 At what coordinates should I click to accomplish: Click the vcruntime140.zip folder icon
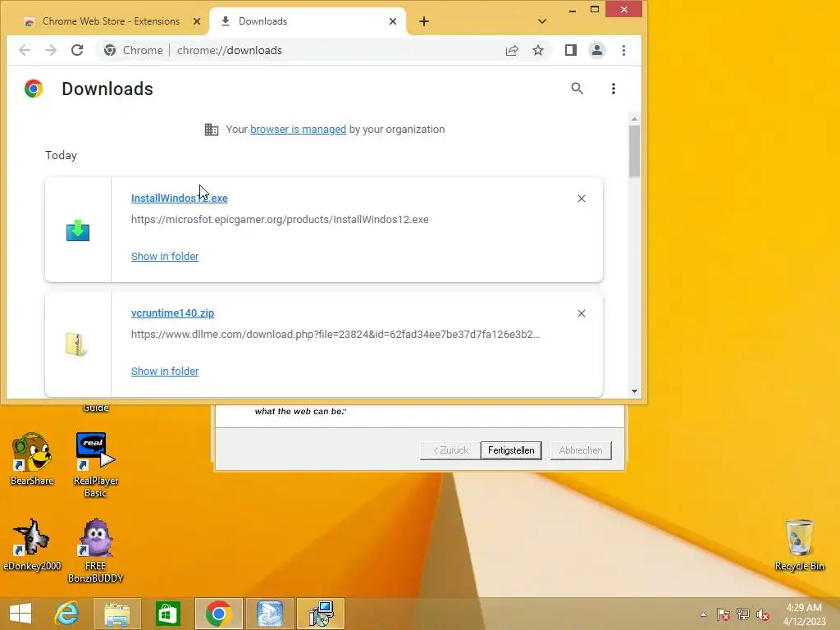click(x=76, y=345)
